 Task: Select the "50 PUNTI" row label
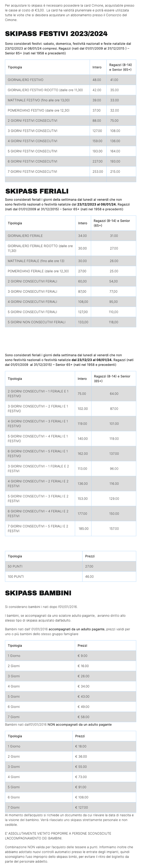pyautogui.click(x=15, y=566)
